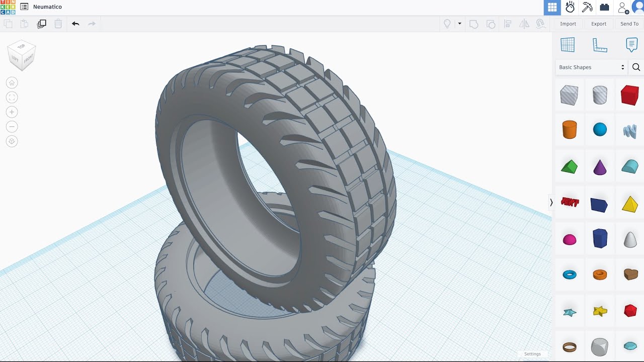Select the red Icosahedron shape
Image resolution: width=644 pixels, height=362 pixels.
(x=630, y=311)
